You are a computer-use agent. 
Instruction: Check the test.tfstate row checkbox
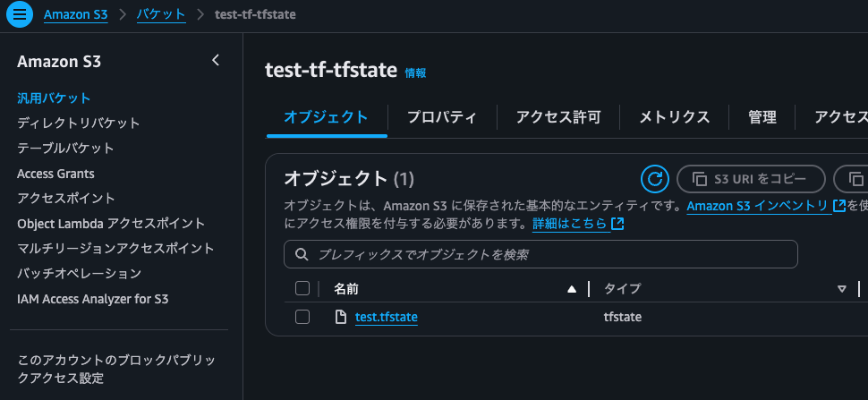pyautogui.click(x=302, y=317)
